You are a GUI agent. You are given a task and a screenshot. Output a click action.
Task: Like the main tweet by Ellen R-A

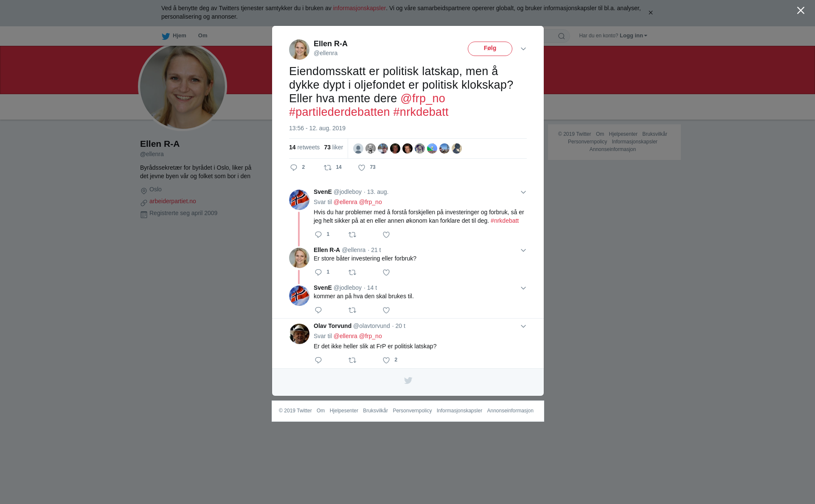pyautogui.click(x=362, y=168)
